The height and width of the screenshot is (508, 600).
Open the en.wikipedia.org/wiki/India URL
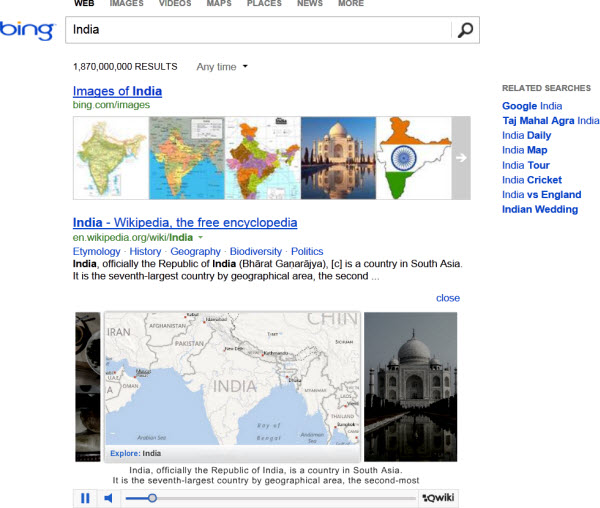pyautogui.click(x=133, y=238)
